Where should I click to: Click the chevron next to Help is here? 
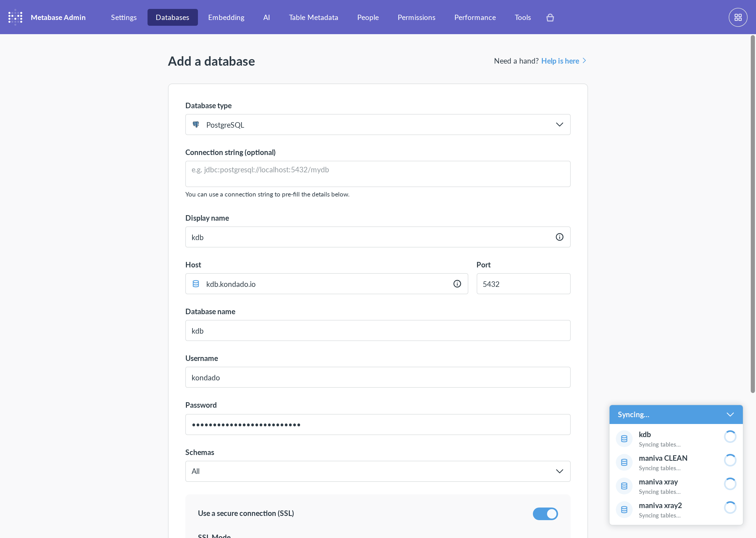coord(584,61)
